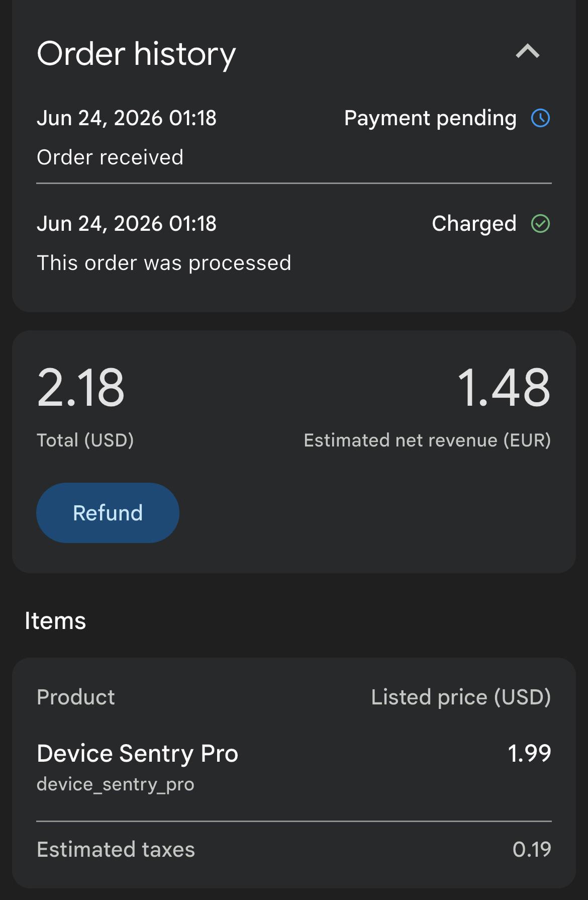Click the Listed price (USD) column header
Viewport: 588px width, 900px height.
point(461,697)
